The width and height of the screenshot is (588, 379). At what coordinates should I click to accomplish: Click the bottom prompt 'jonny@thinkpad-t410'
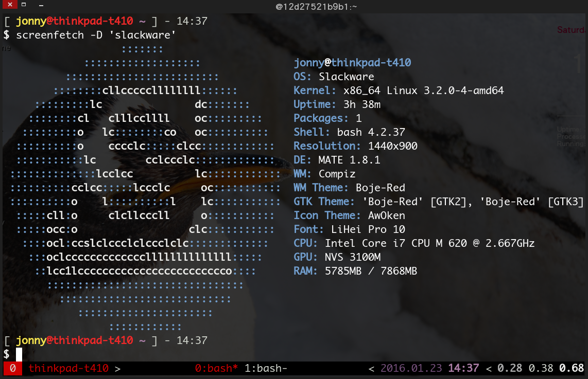click(74, 340)
